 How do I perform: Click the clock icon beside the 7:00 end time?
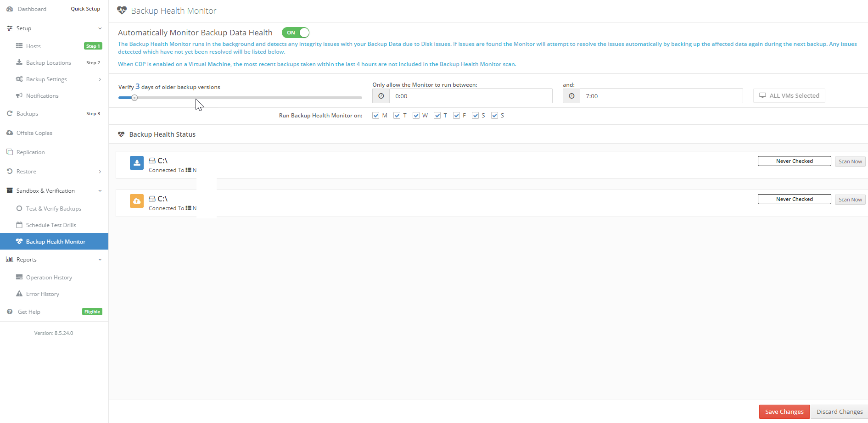571,96
